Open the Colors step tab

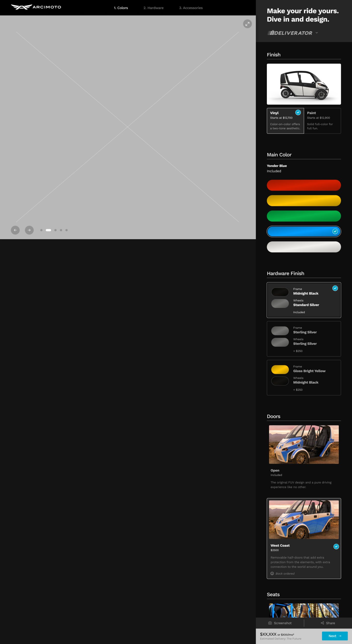click(x=121, y=8)
